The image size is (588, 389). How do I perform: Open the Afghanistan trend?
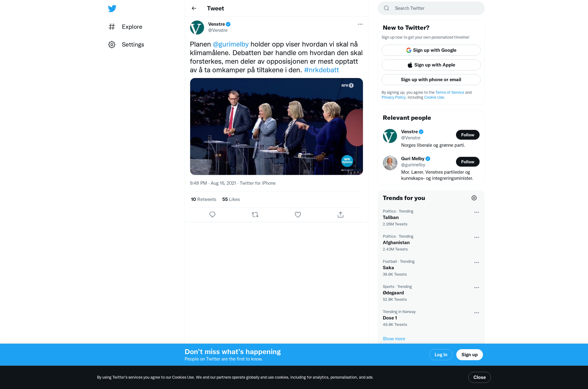pos(431,243)
